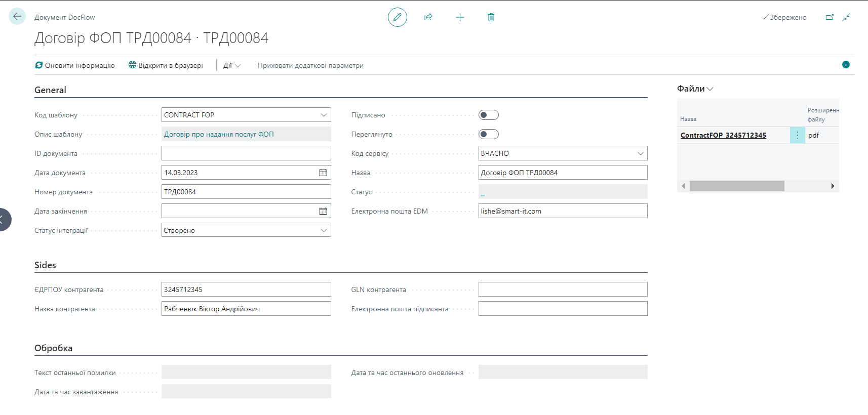Open the ContractFOP_3245712345 file link
The height and width of the screenshot is (415, 868).
pyautogui.click(x=723, y=135)
